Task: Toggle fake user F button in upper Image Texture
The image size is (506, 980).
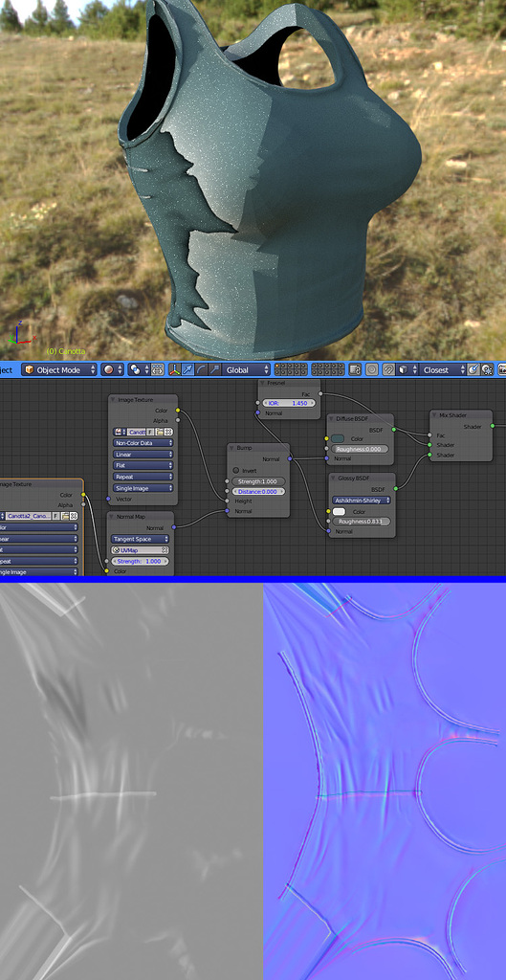Action: coord(149,432)
